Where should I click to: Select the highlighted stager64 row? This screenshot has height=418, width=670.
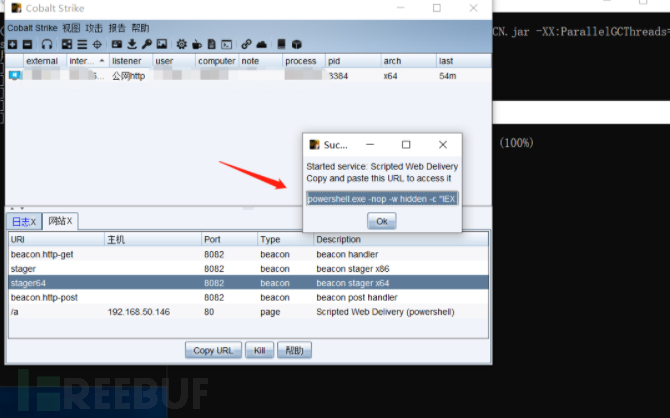click(248, 283)
